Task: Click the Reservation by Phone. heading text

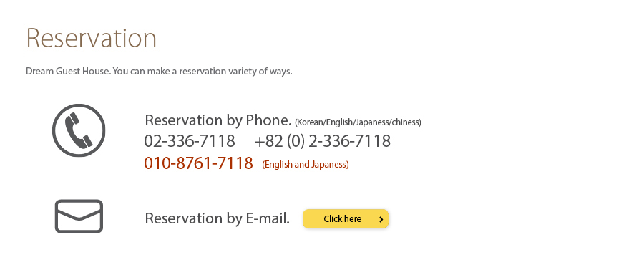Action: (218, 120)
